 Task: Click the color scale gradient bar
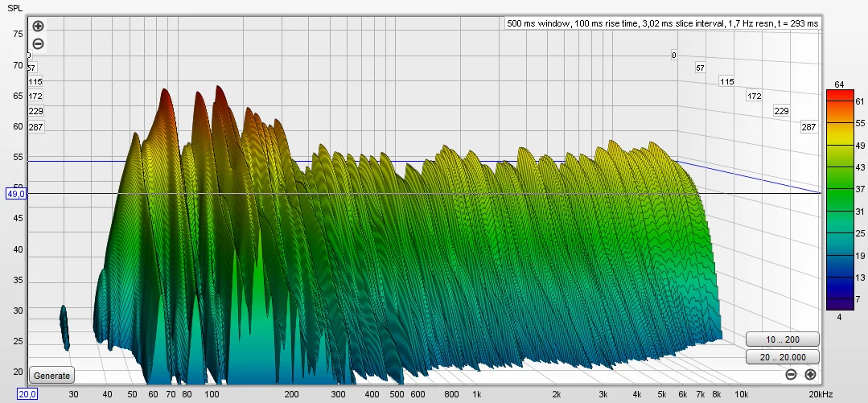(840, 199)
